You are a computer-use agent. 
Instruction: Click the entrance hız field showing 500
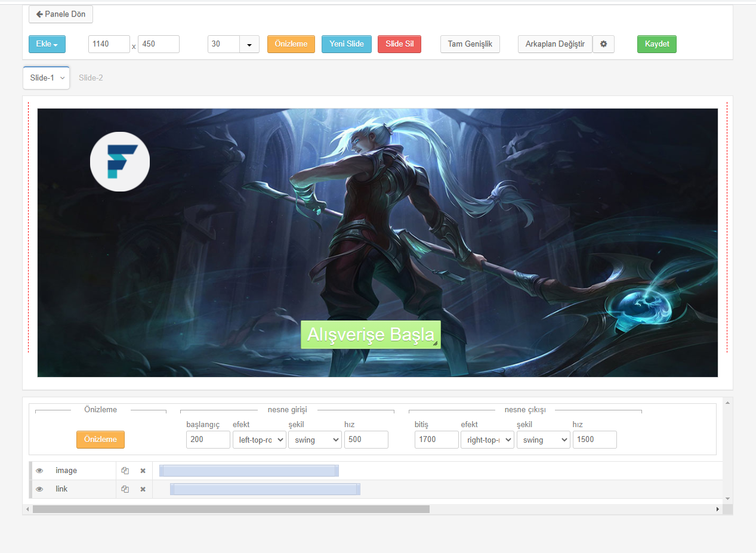366,440
